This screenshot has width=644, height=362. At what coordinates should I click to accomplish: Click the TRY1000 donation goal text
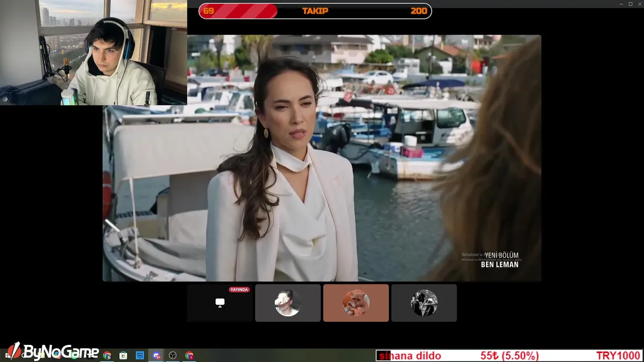(618, 356)
